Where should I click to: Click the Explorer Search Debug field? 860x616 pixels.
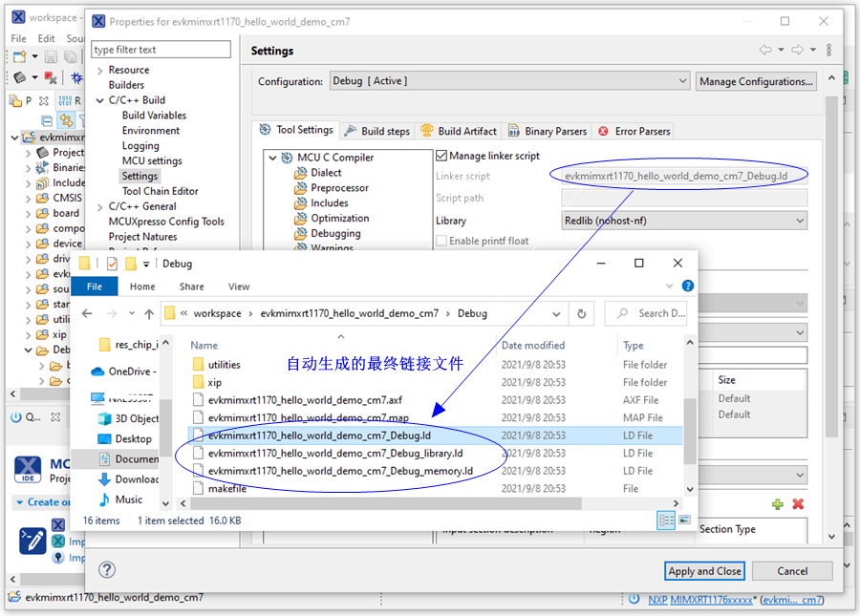(x=646, y=313)
